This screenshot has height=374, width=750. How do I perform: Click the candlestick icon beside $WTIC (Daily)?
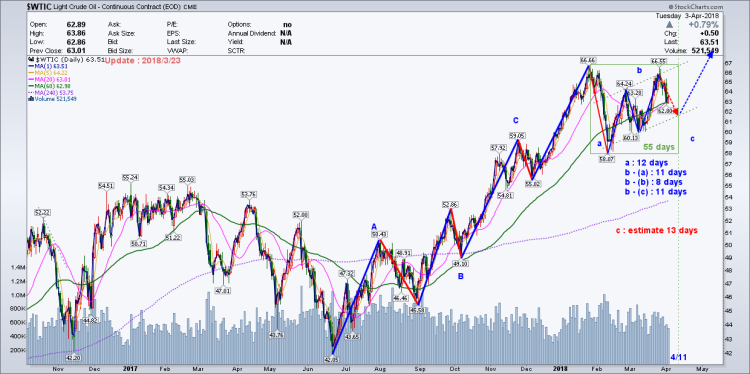pos(30,60)
